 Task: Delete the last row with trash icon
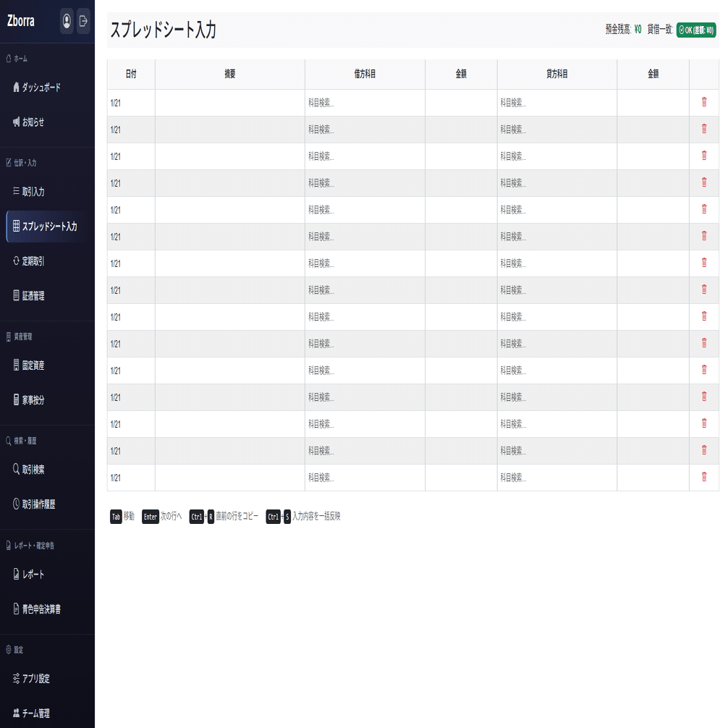click(x=704, y=478)
